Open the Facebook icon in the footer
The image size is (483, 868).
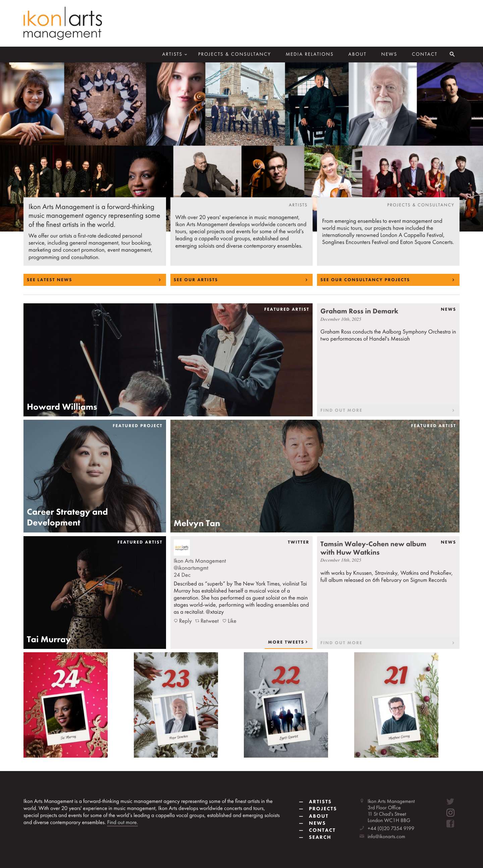[450, 823]
